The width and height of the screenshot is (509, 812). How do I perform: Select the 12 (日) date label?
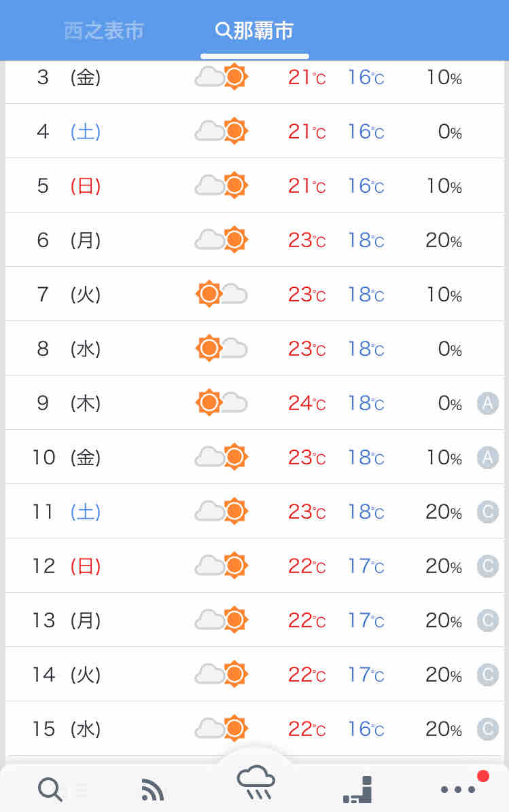(67, 566)
